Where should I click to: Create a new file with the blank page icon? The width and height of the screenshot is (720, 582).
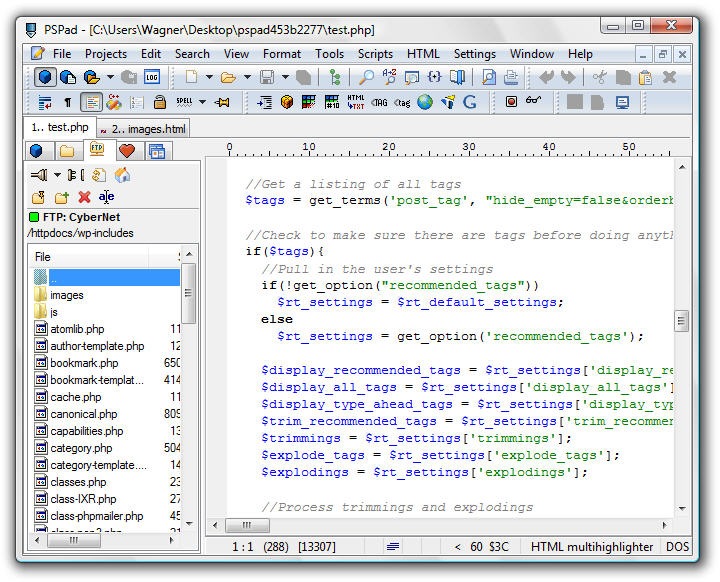point(191,77)
